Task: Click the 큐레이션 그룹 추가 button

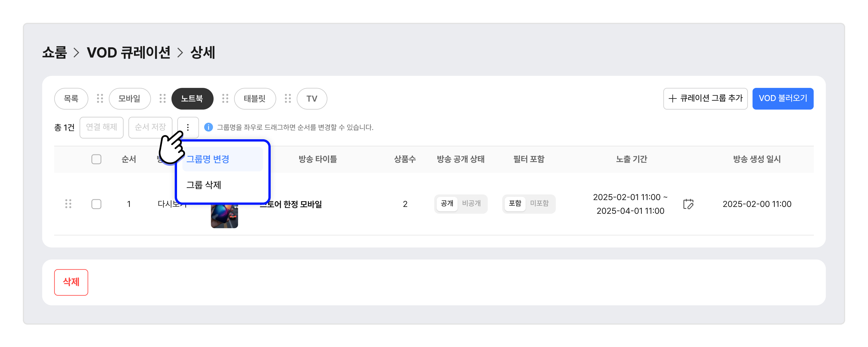Action: coord(705,98)
